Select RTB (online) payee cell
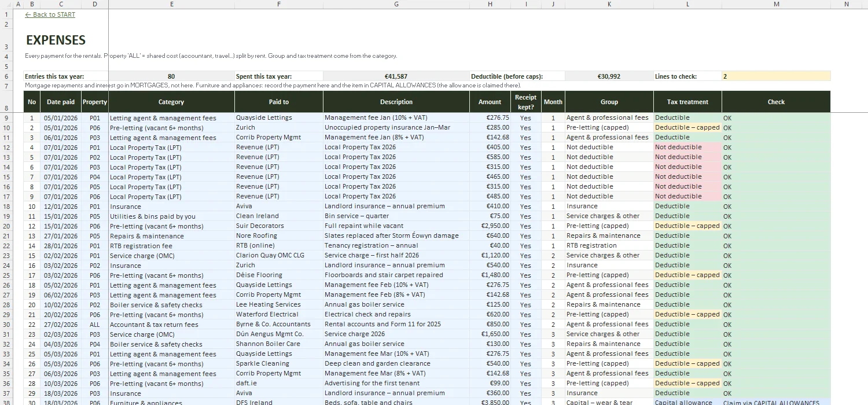868x405 pixels. 279,245
